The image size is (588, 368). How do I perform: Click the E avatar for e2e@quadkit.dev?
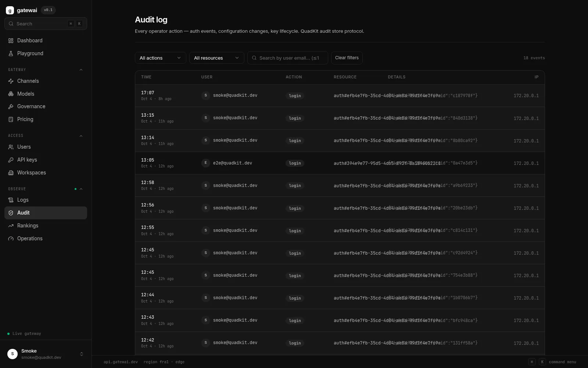[x=205, y=163]
